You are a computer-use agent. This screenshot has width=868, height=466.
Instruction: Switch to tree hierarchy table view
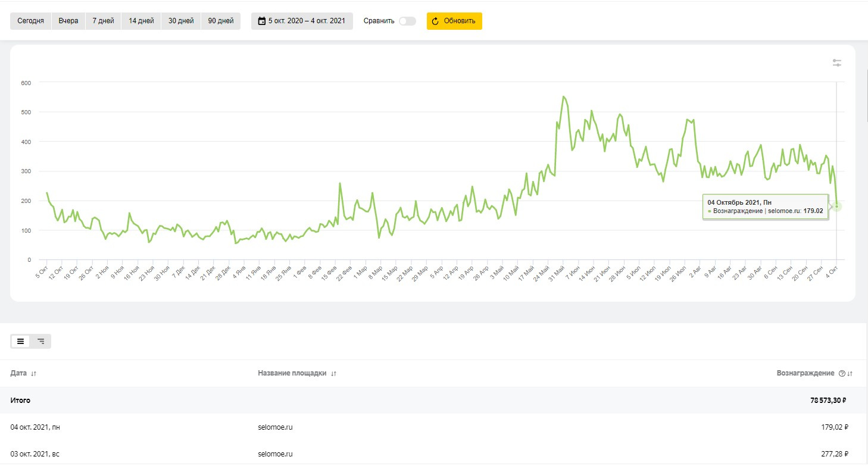point(40,341)
